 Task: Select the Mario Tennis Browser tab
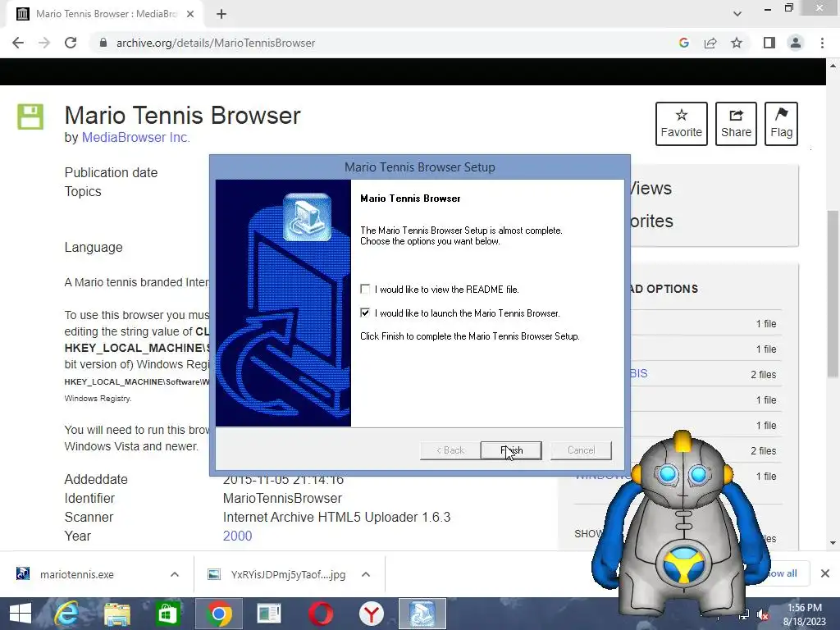click(x=105, y=14)
